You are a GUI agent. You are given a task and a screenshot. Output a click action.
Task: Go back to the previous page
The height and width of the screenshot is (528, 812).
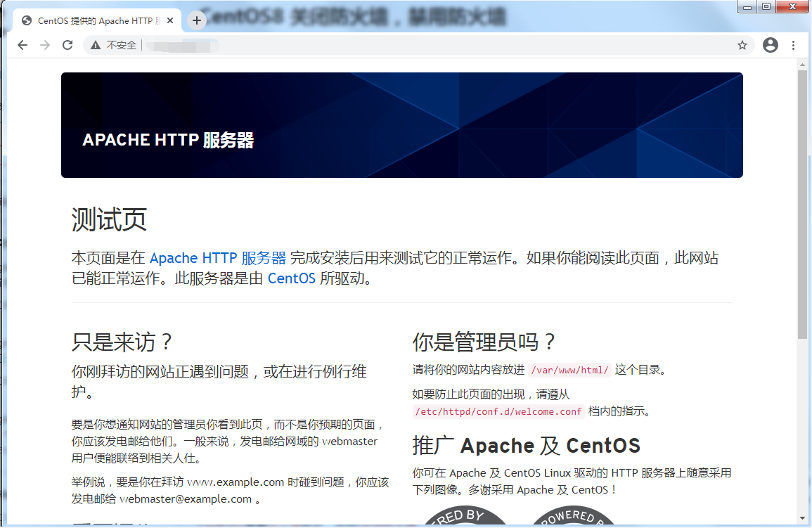pos(22,45)
